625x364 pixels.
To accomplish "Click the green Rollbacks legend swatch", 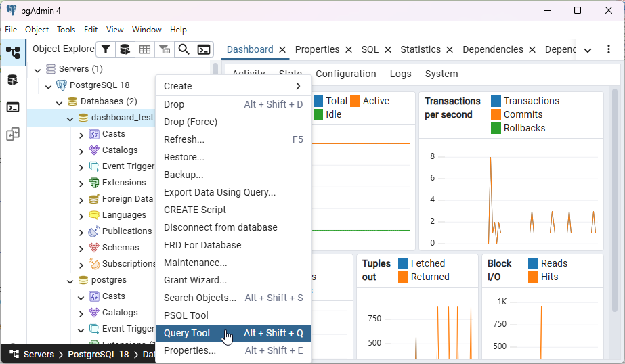I will 496,129.
